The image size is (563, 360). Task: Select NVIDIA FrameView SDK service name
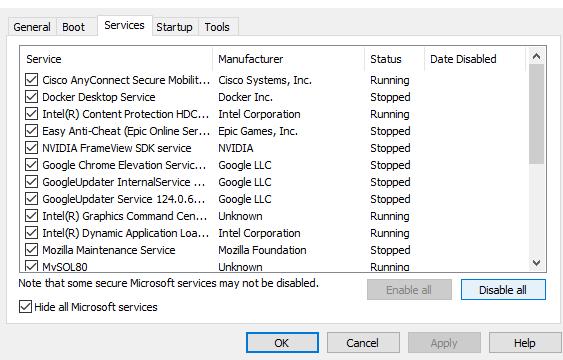pos(117,148)
